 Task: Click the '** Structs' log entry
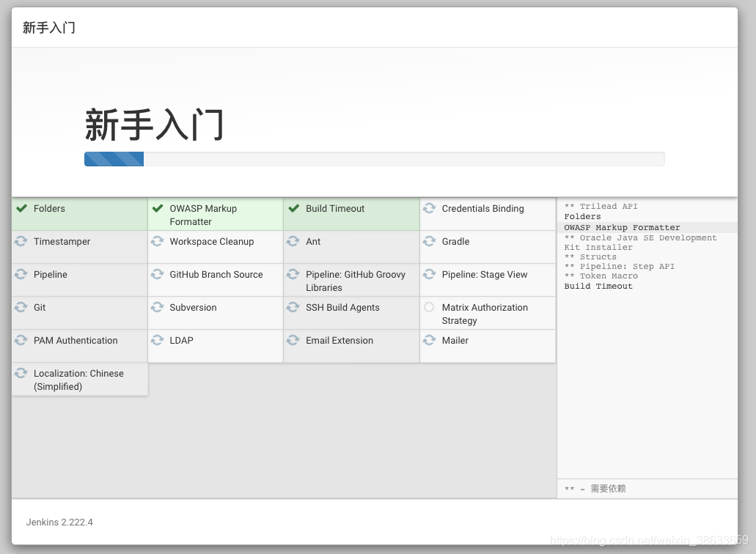point(590,256)
